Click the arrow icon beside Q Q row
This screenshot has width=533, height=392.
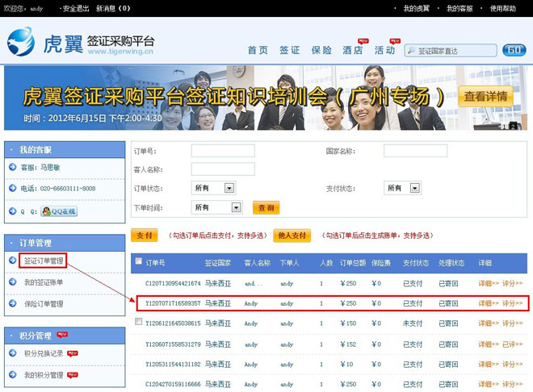(x=13, y=211)
